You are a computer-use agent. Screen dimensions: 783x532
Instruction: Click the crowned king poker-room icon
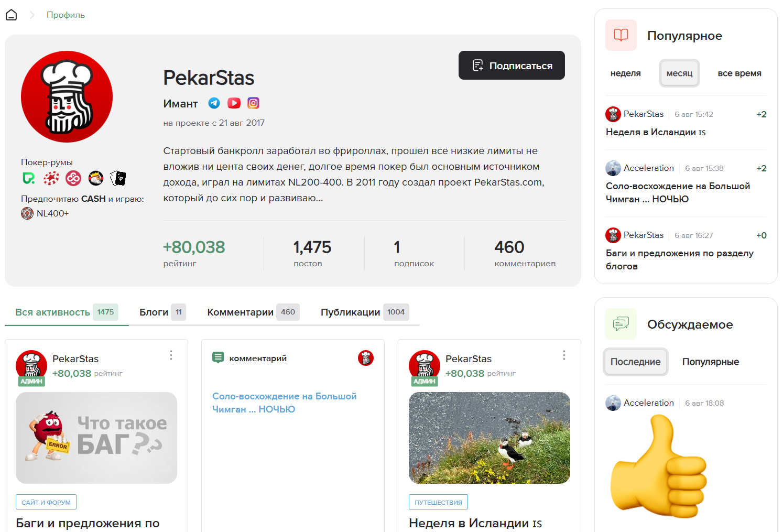pos(96,179)
